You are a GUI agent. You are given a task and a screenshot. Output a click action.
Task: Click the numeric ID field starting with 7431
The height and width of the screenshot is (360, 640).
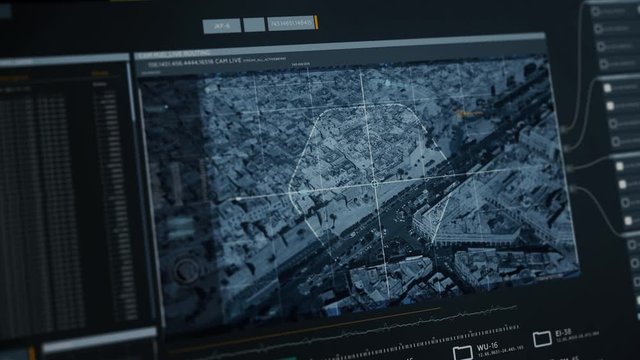(x=292, y=23)
